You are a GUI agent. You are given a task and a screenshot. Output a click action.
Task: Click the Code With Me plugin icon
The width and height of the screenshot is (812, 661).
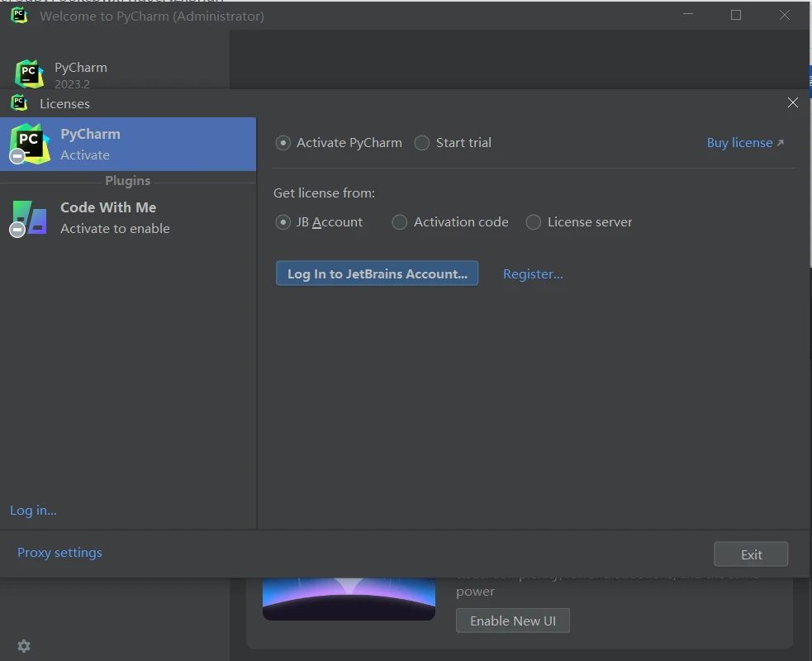pos(29,218)
